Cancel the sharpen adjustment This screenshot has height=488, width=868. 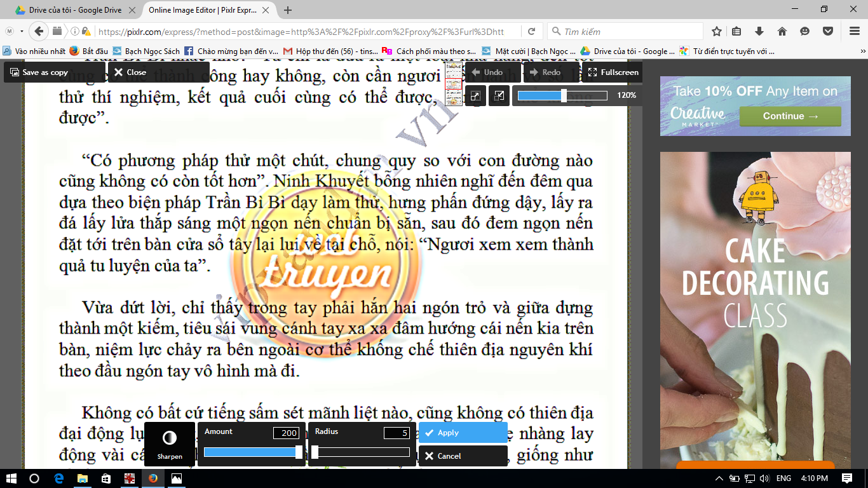pyautogui.click(x=463, y=456)
